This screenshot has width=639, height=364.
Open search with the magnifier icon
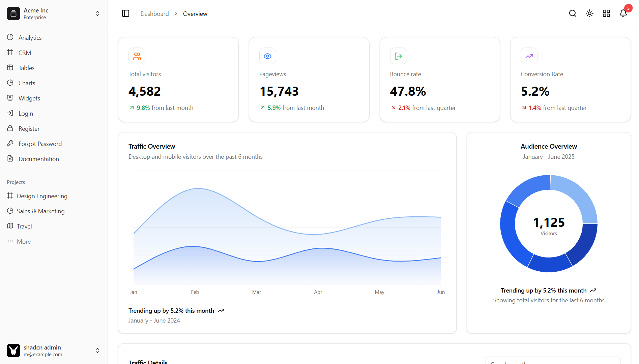(573, 13)
